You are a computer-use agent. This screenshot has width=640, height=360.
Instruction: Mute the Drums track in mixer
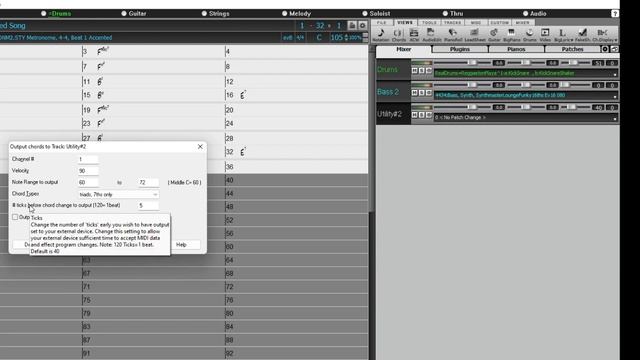pyautogui.click(x=414, y=71)
